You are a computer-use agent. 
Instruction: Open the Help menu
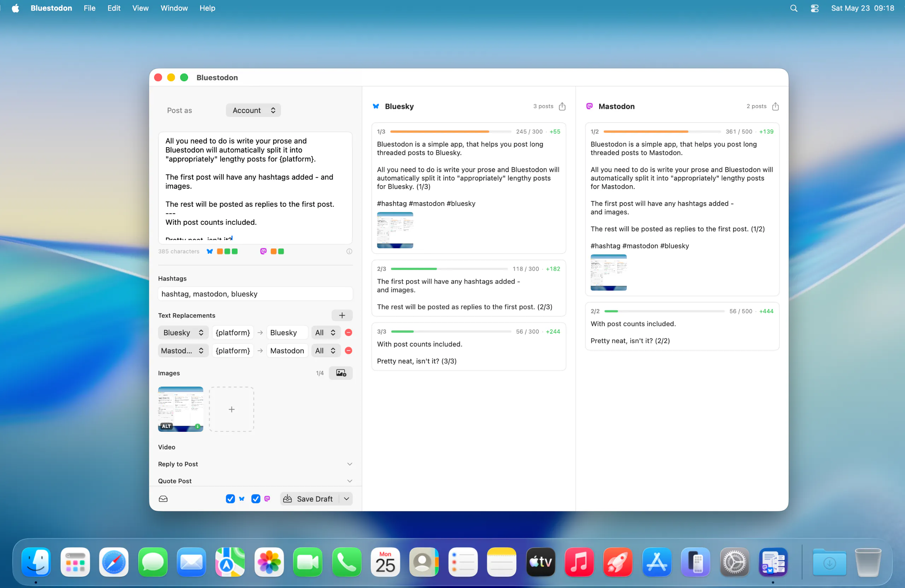[x=207, y=8]
